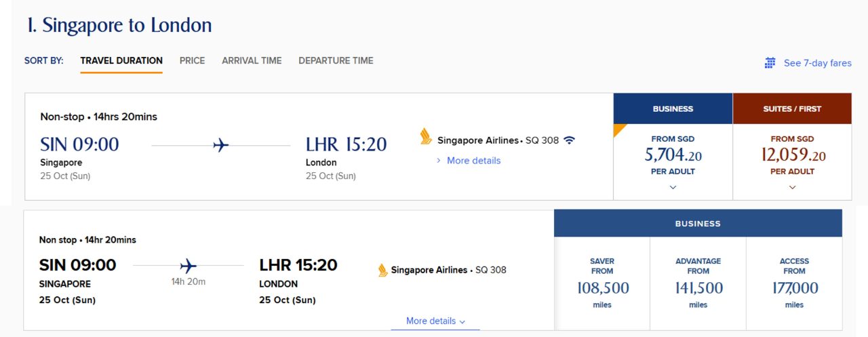Click the airplane icon above 14h 20m

point(188,265)
